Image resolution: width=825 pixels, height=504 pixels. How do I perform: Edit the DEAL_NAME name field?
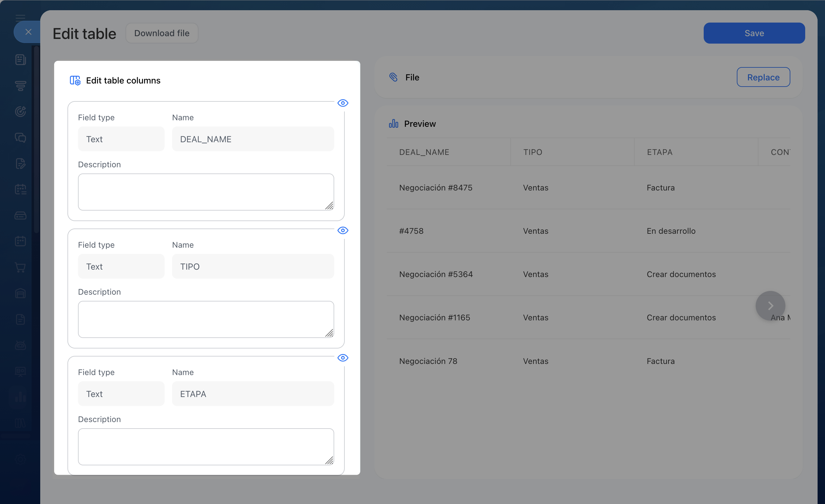(253, 139)
